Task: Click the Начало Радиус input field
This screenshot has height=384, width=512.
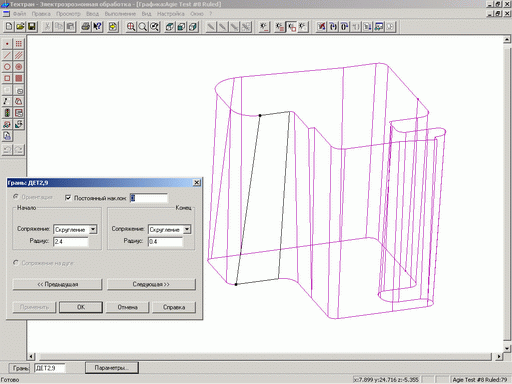Action: pos(71,241)
